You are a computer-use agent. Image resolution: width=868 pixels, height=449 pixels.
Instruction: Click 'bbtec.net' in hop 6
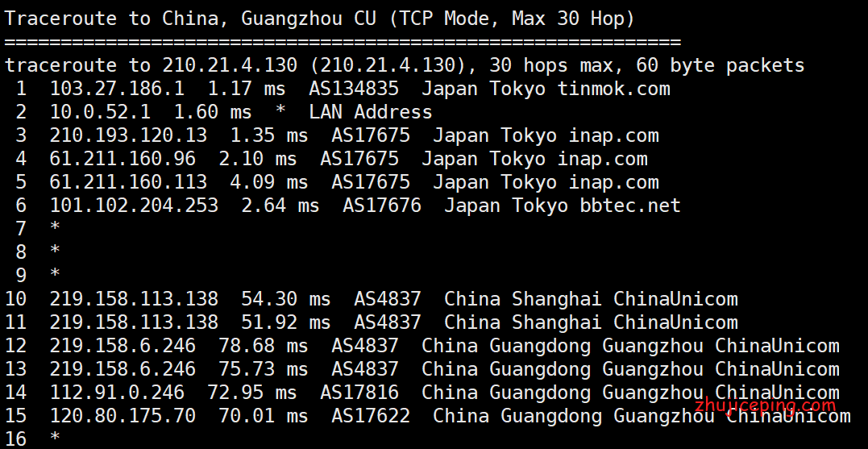(x=630, y=206)
